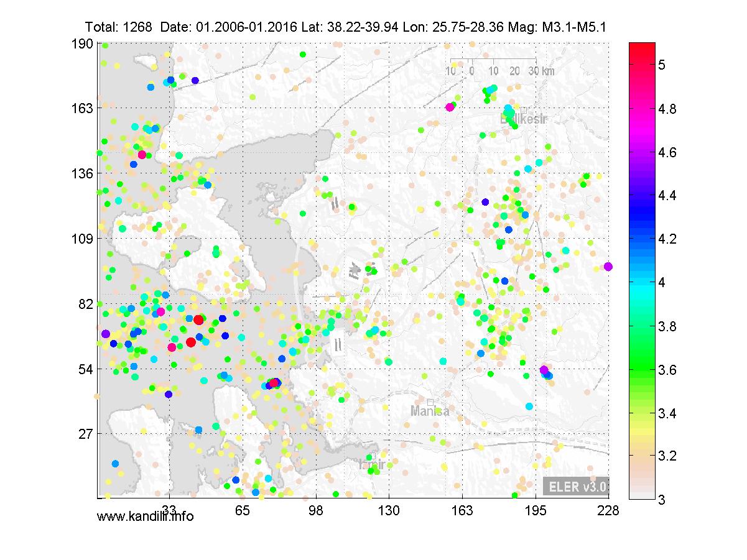The image size is (747, 560).
Task: Click the Izmir city label
Action: click(373, 463)
